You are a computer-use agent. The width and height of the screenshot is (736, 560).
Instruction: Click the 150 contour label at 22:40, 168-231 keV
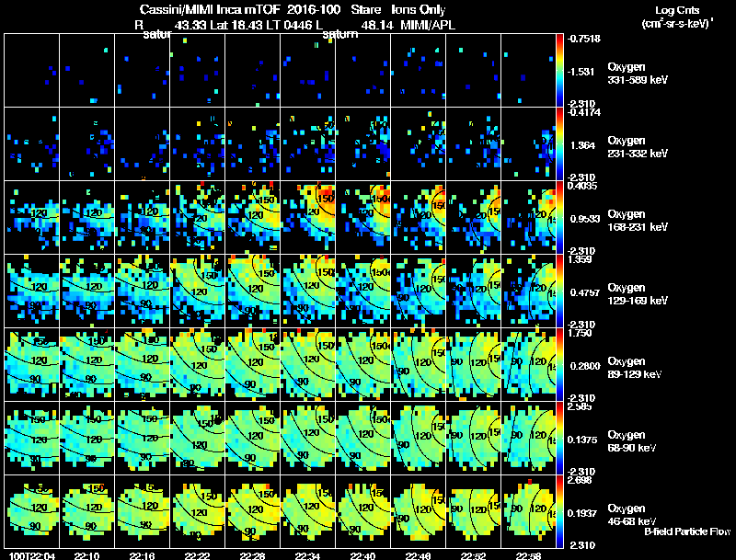tap(378, 199)
